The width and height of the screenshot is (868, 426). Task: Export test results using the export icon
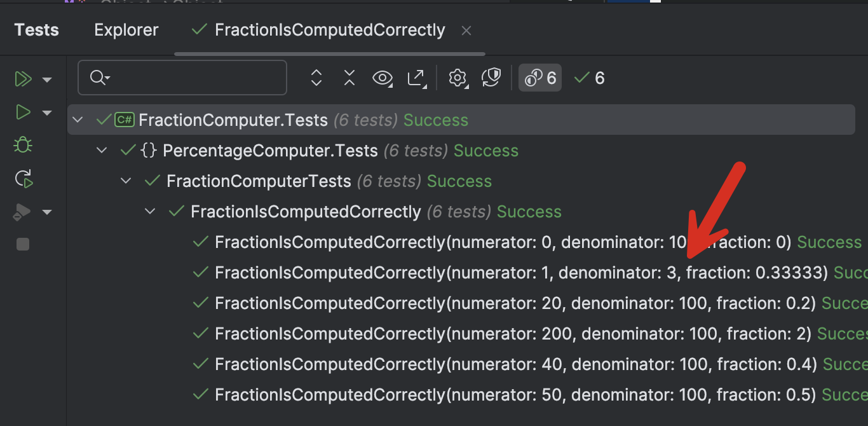[x=417, y=78]
